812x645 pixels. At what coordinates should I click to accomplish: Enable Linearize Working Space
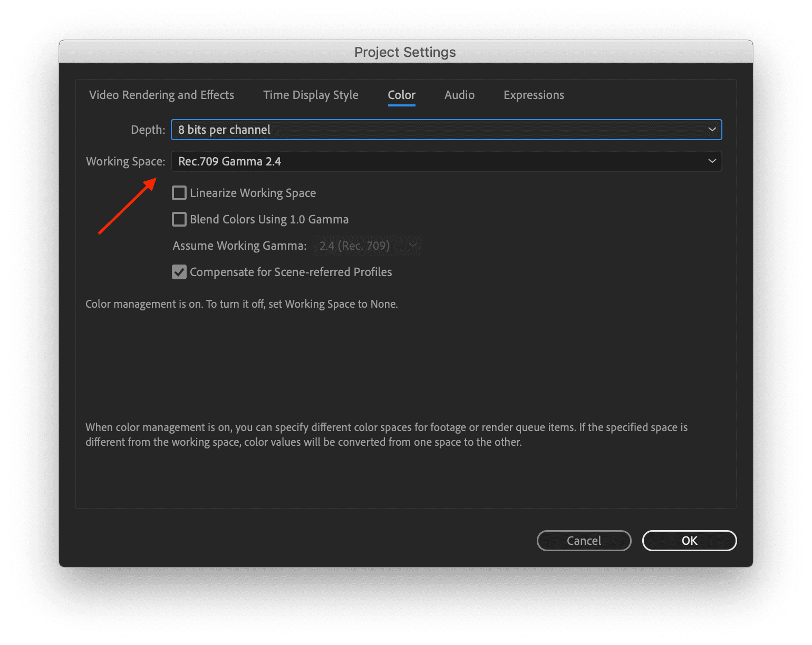179,193
